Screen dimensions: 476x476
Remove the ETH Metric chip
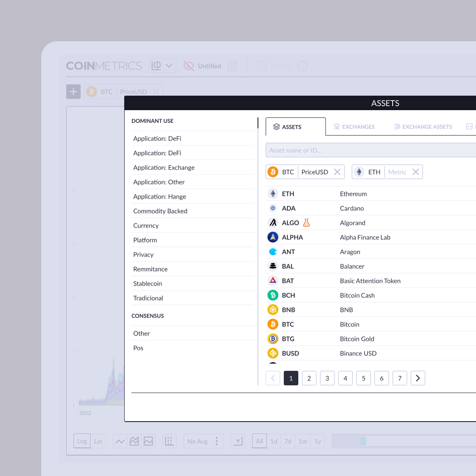click(x=416, y=172)
